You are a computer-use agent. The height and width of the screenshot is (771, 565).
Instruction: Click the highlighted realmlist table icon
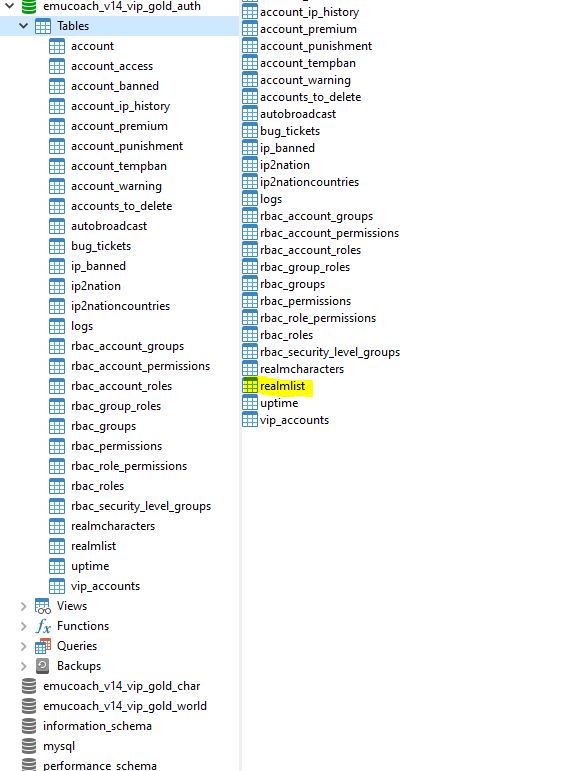pyautogui.click(x=250, y=386)
